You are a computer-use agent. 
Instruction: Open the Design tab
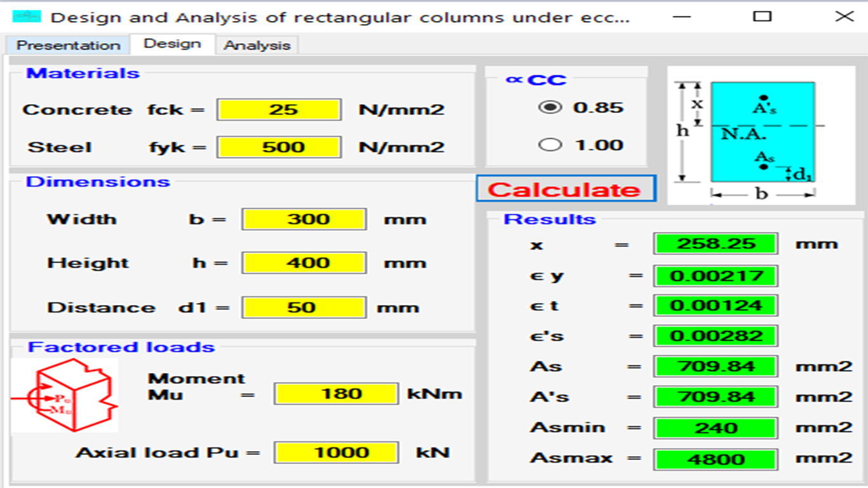coord(172,44)
